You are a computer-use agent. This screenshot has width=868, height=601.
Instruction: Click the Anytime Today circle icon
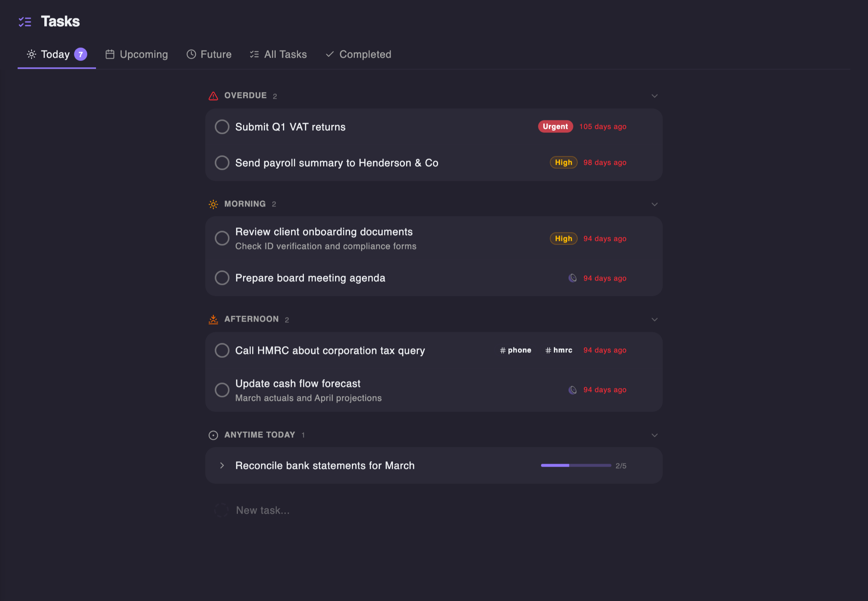213,435
